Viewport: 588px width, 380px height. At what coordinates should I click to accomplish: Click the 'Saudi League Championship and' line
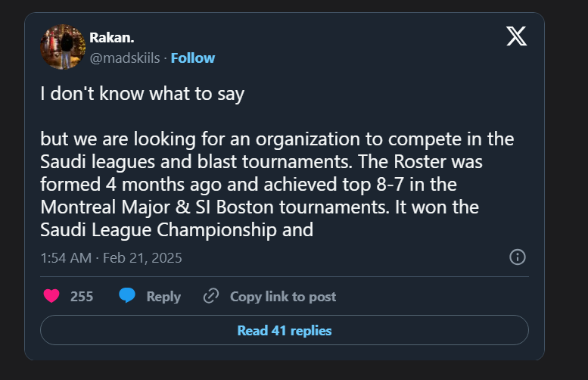pyautogui.click(x=176, y=229)
